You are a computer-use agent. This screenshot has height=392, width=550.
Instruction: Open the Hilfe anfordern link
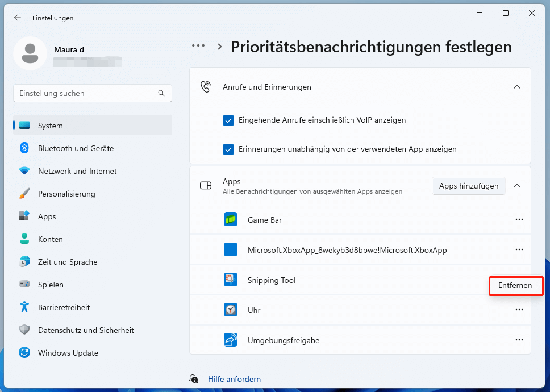[x=234, y=379]
